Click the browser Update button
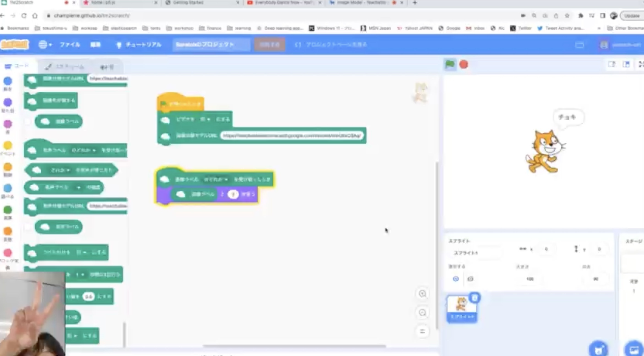Image resolution: width=644 pixels, height=356 pixels. pyautogui.click(x=632, y=16)
